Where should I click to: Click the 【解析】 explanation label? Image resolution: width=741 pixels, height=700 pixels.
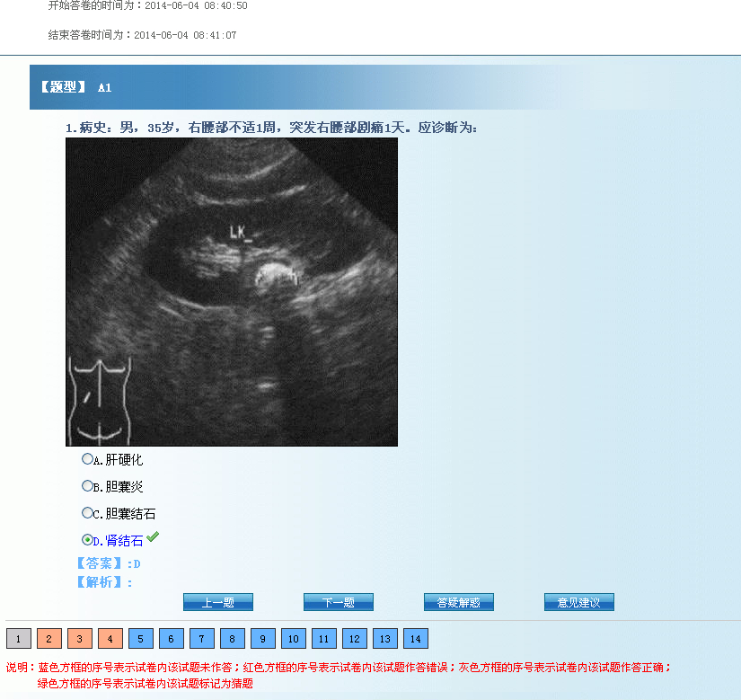[104, 582]
